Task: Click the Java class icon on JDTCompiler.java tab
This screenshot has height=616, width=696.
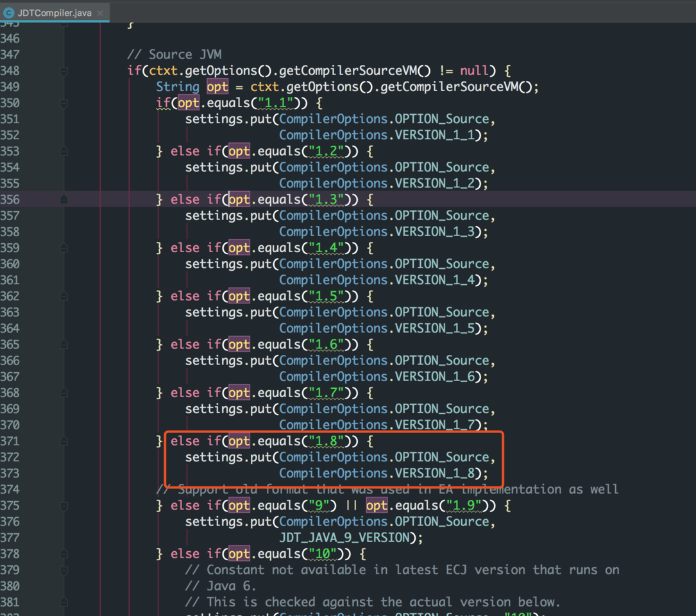Action: [9, 12]
